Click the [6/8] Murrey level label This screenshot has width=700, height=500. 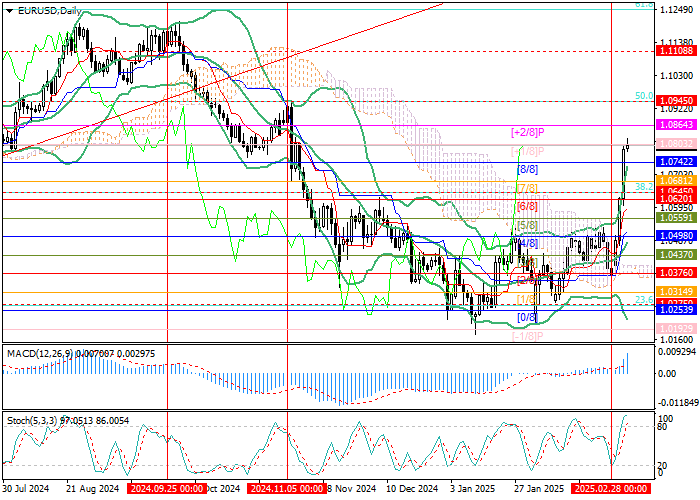pos(527,206)
